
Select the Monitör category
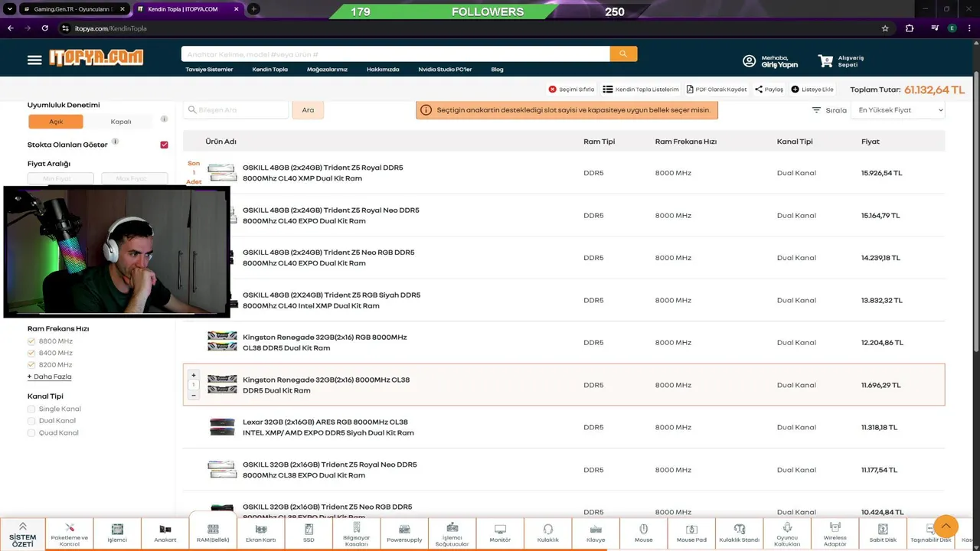tap(500, 533)
